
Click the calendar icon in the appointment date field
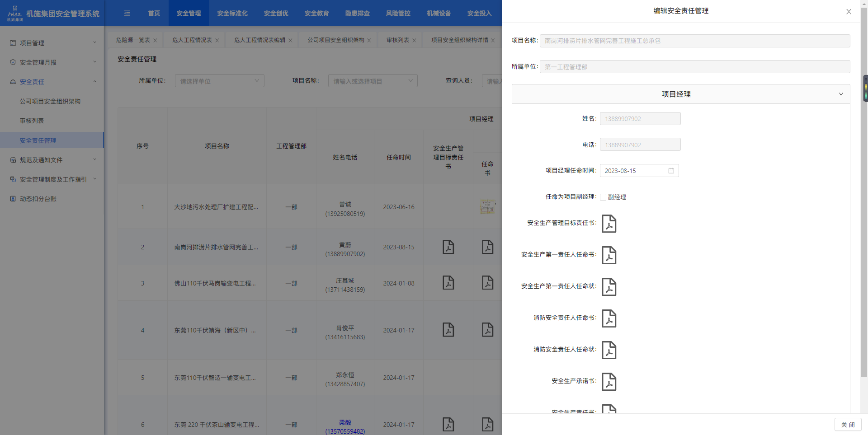(x=671, y=171)
